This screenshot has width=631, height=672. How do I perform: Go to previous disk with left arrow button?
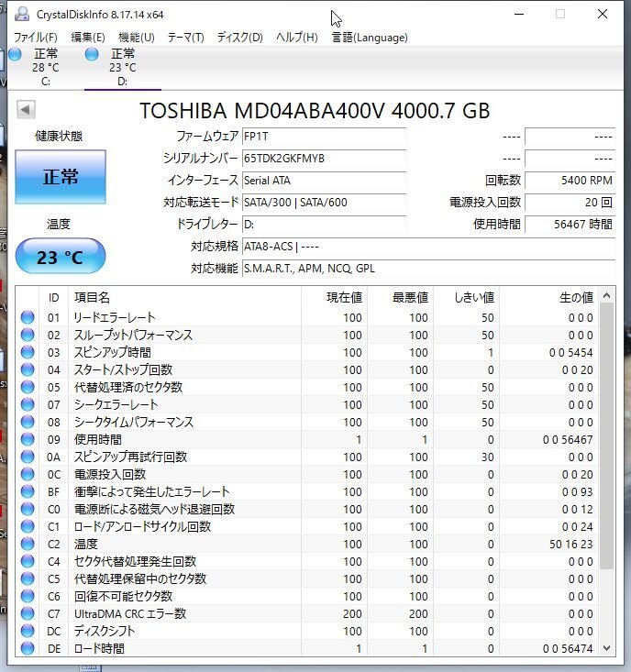point(26,110)
